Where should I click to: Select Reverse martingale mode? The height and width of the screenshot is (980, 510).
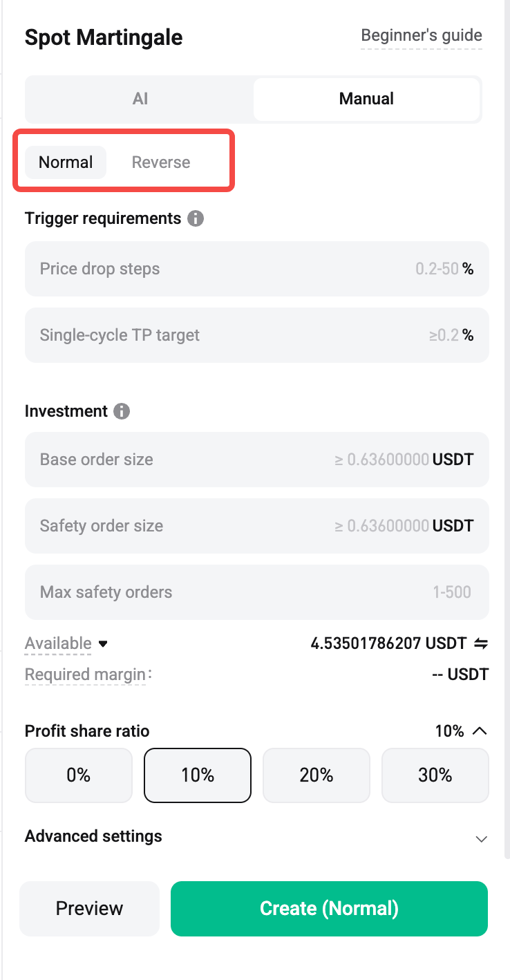coord(161,162)
